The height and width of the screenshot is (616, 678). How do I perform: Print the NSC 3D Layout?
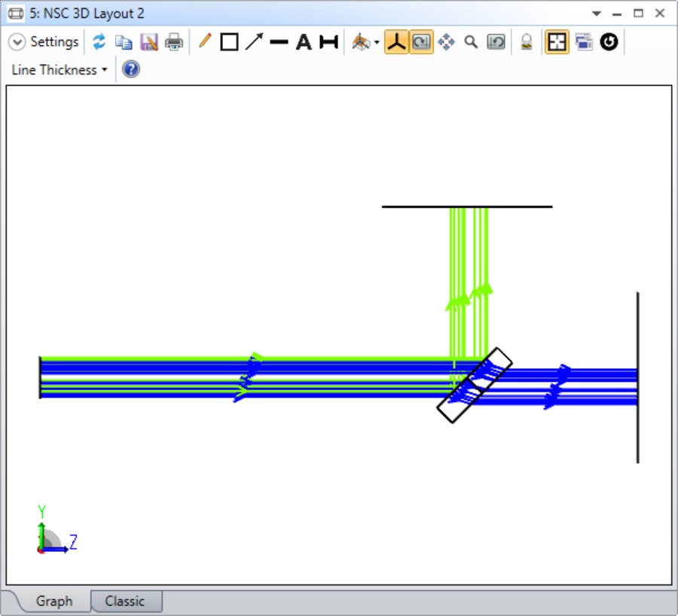[x=173, y=42]
